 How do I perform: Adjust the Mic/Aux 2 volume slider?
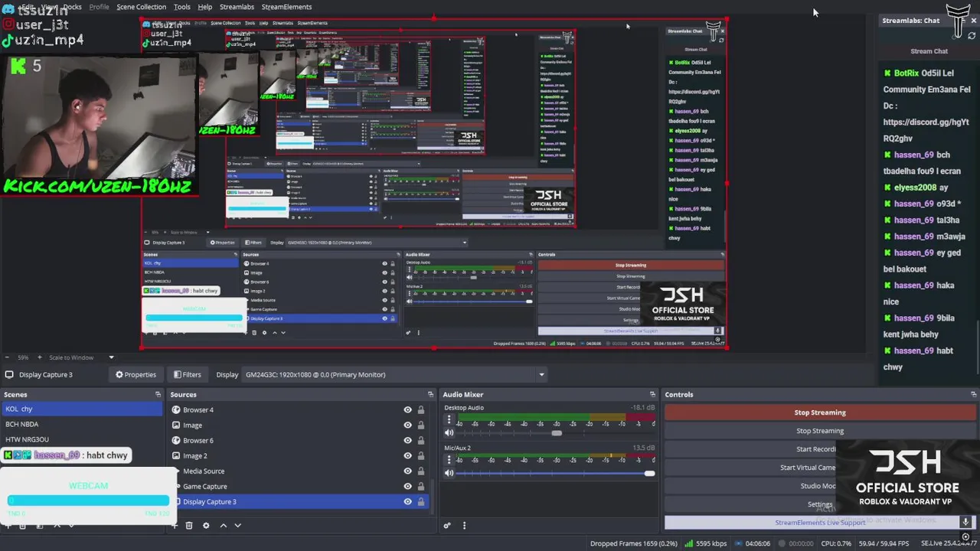(x=556, y=473)
